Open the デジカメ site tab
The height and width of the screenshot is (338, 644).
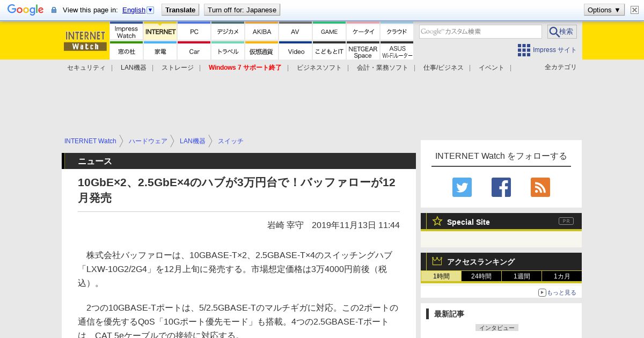tap(228, 32)
